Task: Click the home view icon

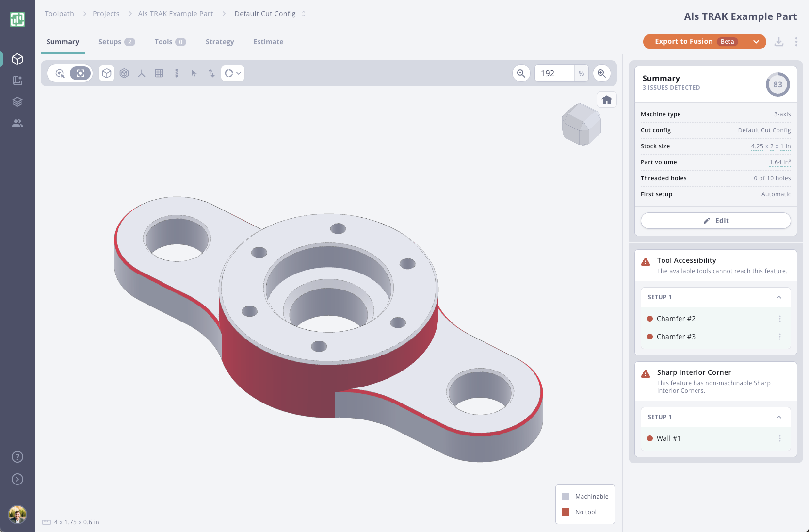Action: 607,100
